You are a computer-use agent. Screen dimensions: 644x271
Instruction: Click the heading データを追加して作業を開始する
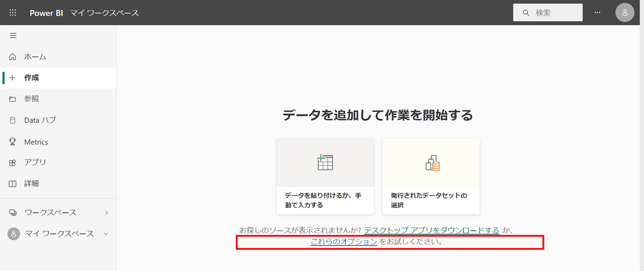pos(378,115)
